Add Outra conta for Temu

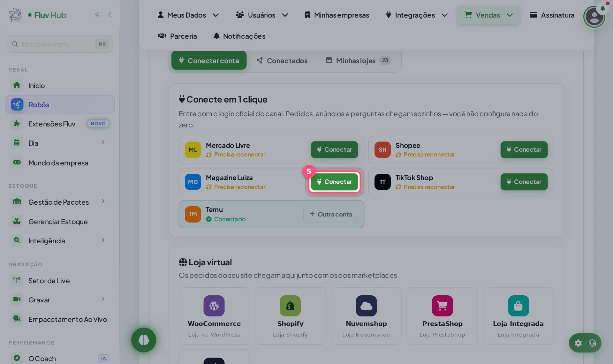click(330, 214)
